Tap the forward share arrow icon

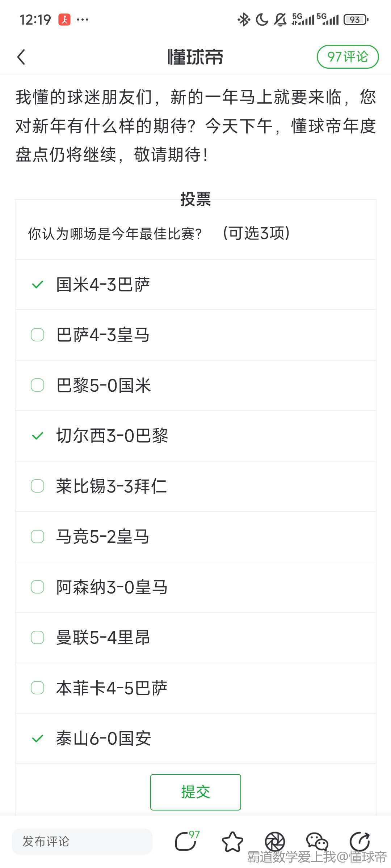point(360,841)
